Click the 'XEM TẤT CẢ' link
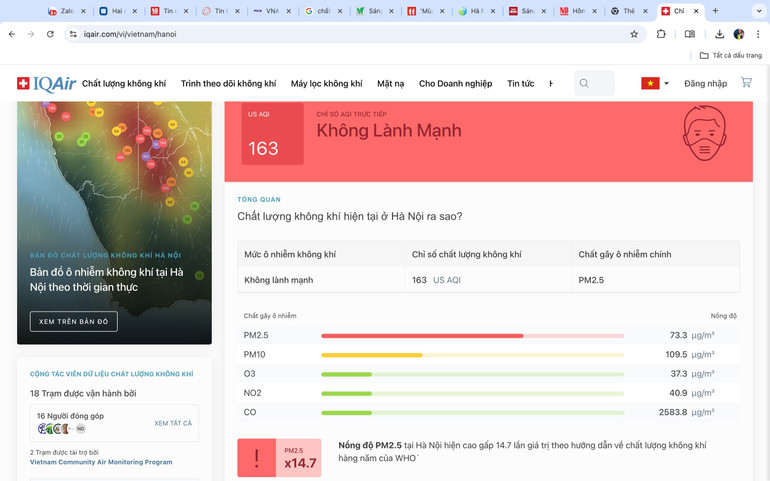Viewport: 770px width, 481px height. [x=173, y=424]
